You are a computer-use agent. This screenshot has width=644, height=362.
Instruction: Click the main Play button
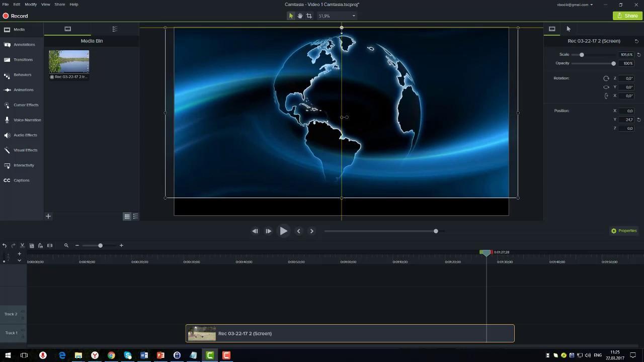point(283,231)
